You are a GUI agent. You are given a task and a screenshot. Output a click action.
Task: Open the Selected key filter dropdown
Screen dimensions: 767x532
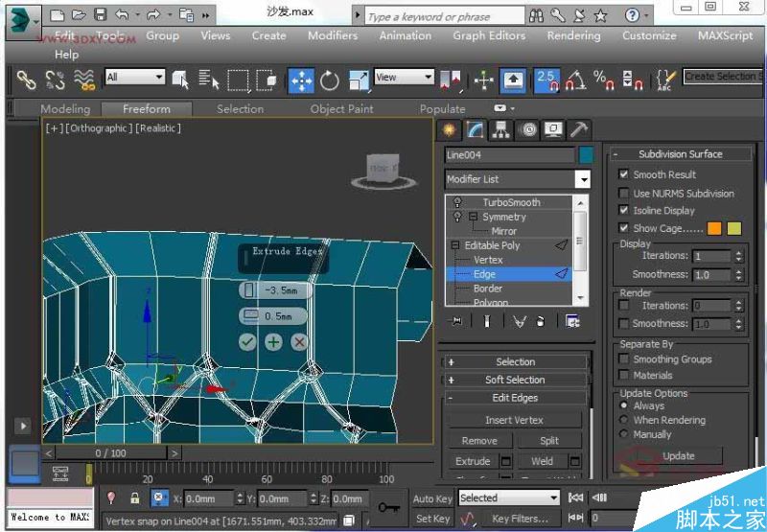point(554,497)
